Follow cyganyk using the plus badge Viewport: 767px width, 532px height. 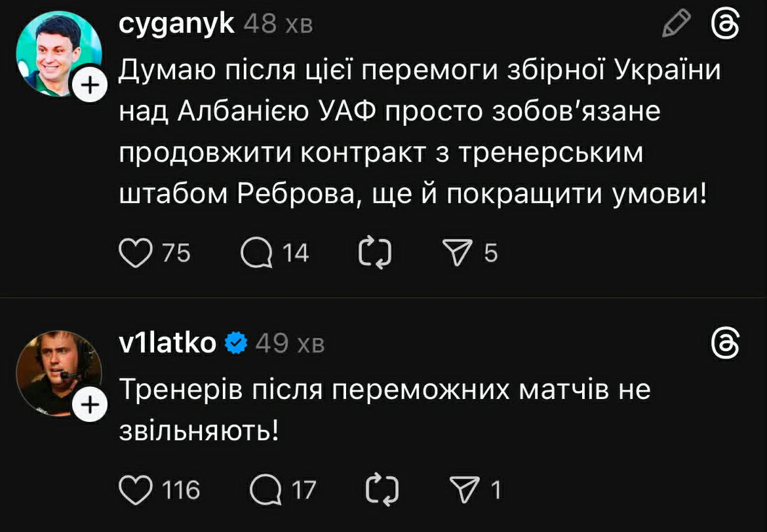click(x=90, y=86)
